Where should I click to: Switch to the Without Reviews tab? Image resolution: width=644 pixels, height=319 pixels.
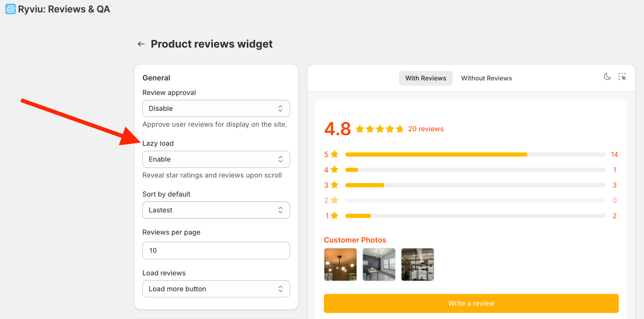pyautogui.click(x=486, y=78)
